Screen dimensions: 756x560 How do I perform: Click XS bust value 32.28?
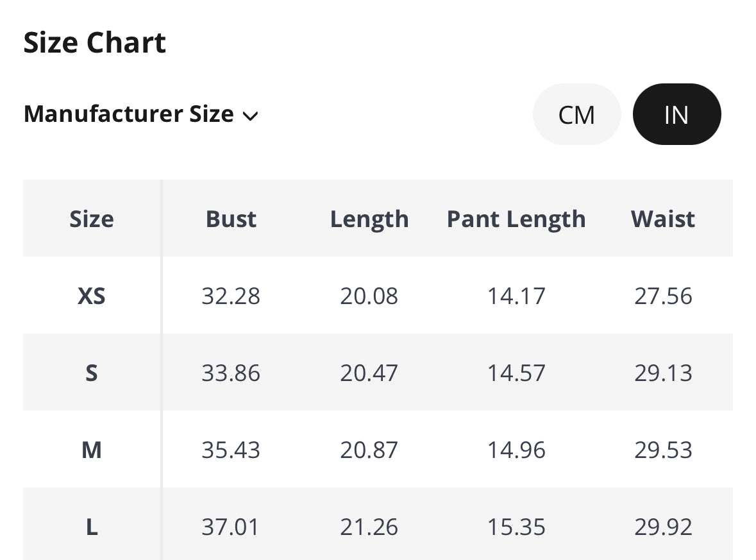[x=231, y=296]
